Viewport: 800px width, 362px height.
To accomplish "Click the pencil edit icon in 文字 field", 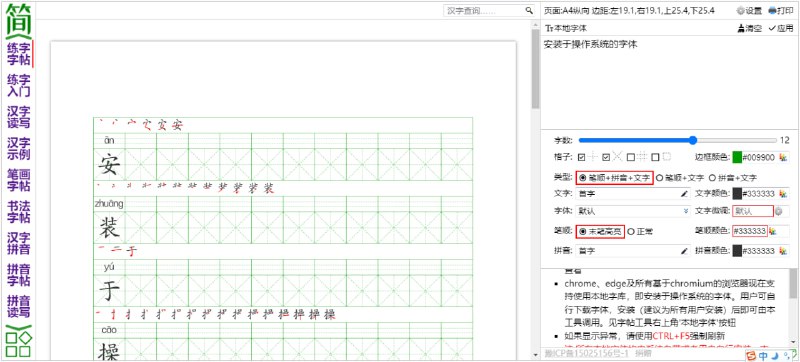I will [x=684, y=194].
